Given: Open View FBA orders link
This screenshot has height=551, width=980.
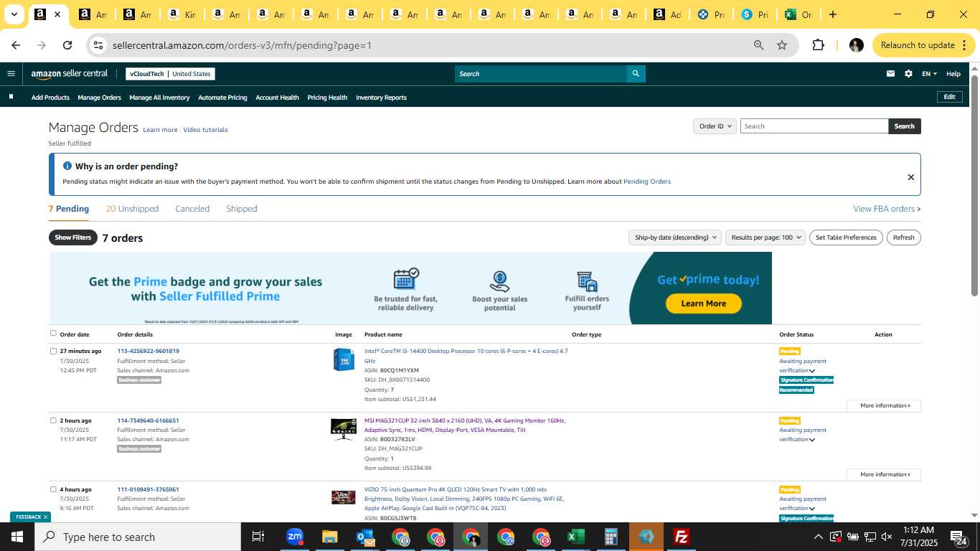Looking at the screenshot, I should pos(887,209).
